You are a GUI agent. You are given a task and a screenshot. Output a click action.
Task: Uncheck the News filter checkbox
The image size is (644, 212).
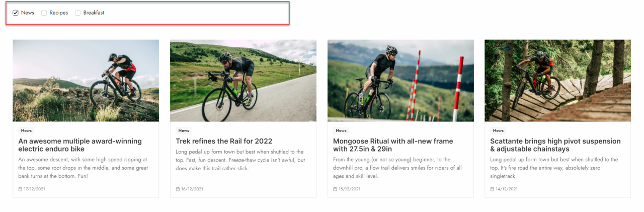pyautogui.click(x=16, y=13)
